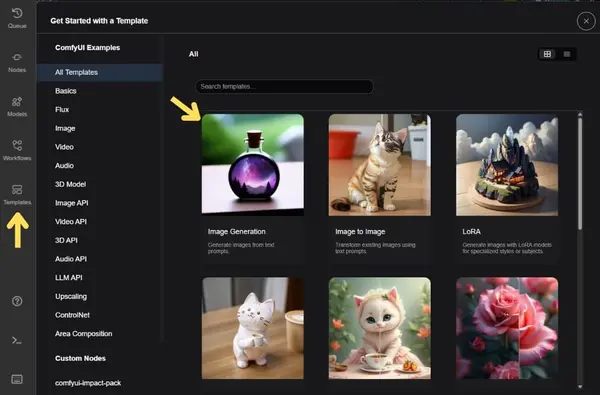Select the ControlNet category
This screenshot has width=600, height=395.
pyautogui.click(x=100, y=315)
